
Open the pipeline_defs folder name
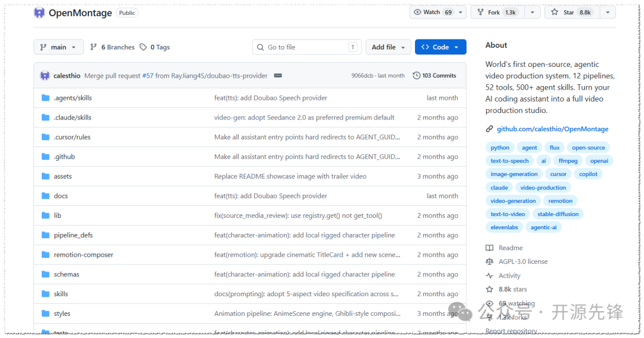pyautogui.click(x=73, y=235)
